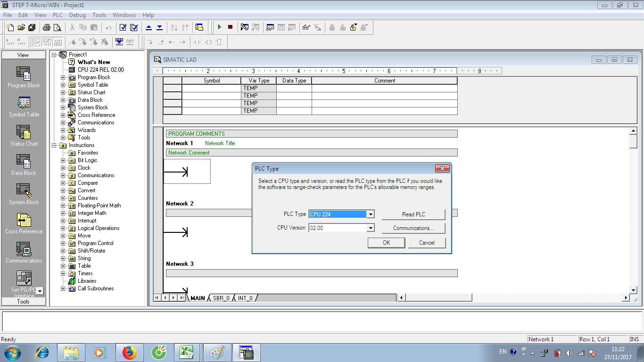Expand Bit Logic instruction folder
Viewport: 644px width, 362px height.
point(63,160)
